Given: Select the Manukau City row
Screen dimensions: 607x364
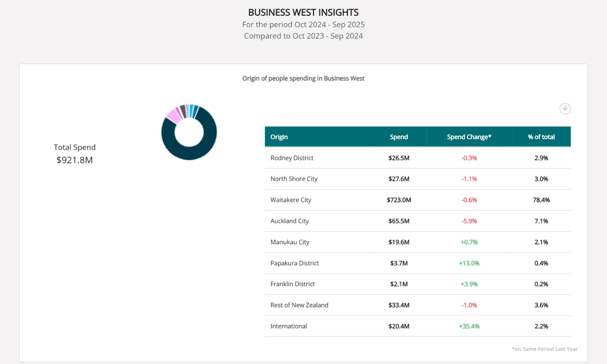Looking at the screenshot, I should [x=417, y=242].
